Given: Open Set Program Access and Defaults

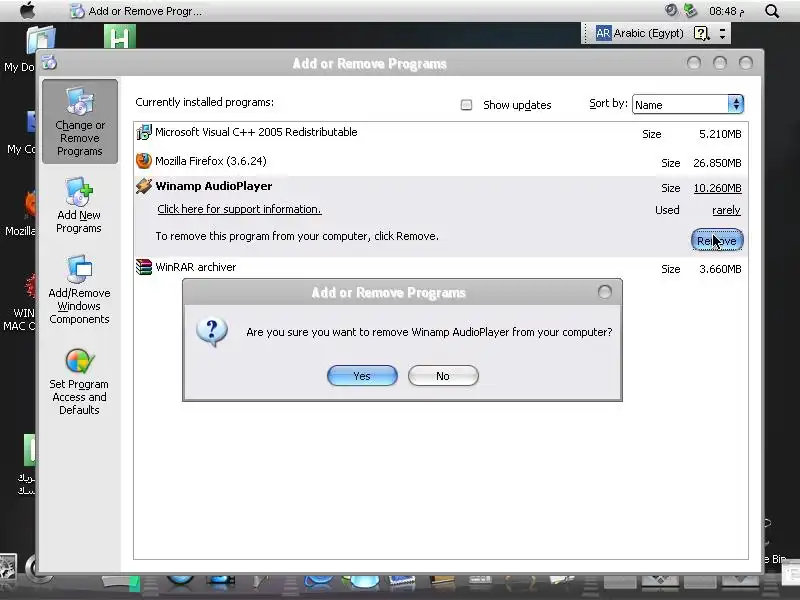Looking at the screenshot, I should point(79,382).
